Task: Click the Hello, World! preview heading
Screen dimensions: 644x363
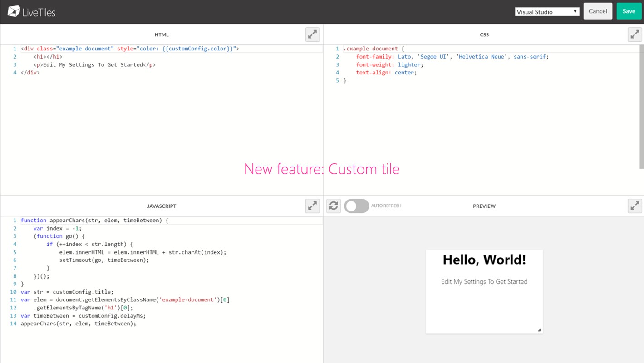Action: click(x=484, y=260)
